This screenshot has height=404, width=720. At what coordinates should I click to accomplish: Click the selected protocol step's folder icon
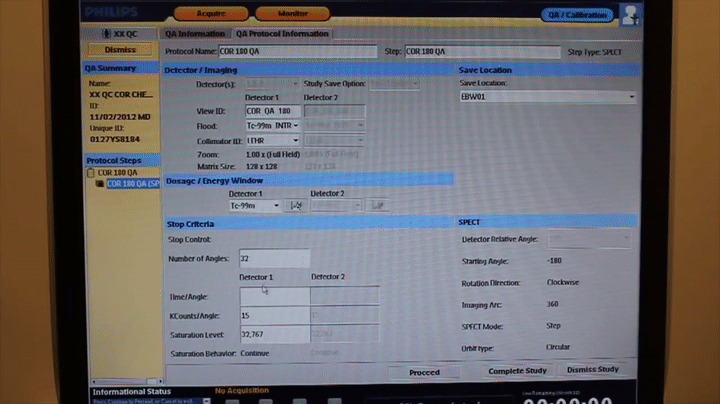click(x=100, y=184)
